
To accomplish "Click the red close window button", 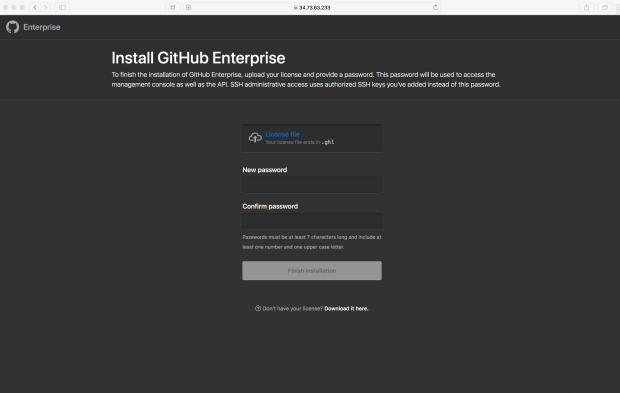I will tap(6, 7).
